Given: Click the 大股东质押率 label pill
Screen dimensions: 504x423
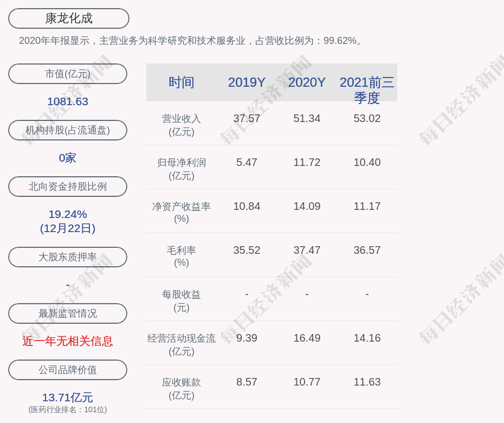Looking at the screenshot, I should (68, 257).
